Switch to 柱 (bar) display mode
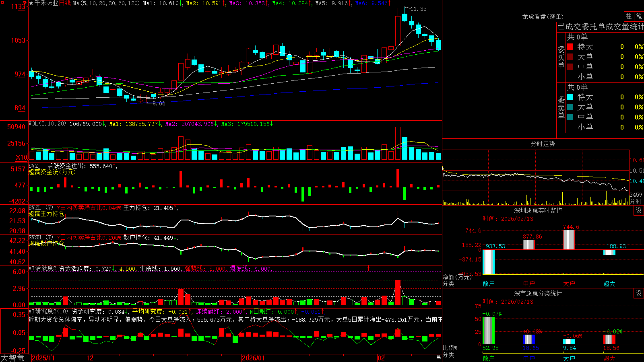Viewport: 644px width, 362px height. click(629, 16)
